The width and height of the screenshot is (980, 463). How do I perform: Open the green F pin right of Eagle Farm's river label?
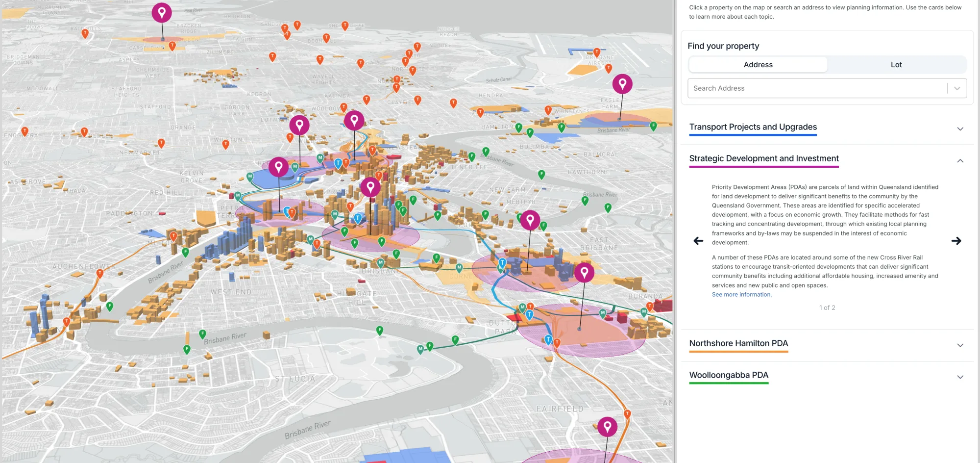coord(653,126)
